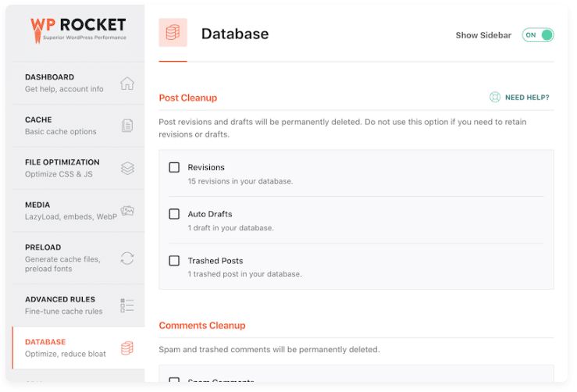Toggle the Show Sidebar switch off
The width and height of the screenshot is (577, 392).
pos(538,35)
